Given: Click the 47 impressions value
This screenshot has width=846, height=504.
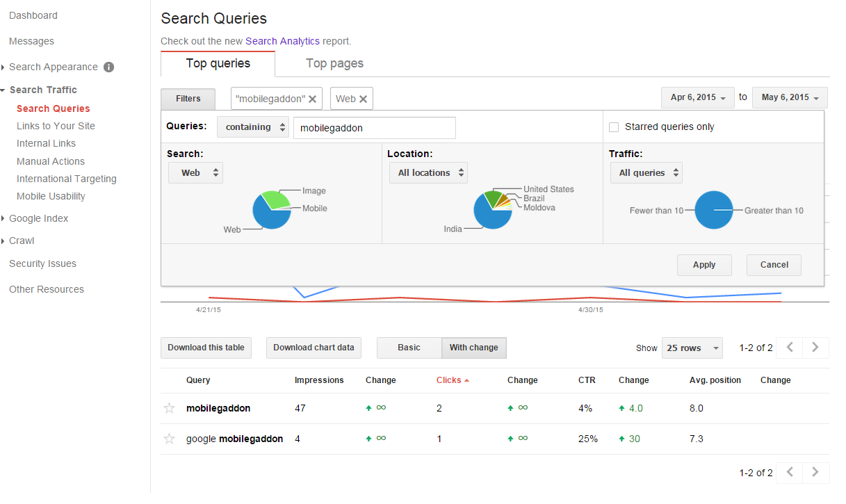Looking at the screenshot, I should (300, 408).
